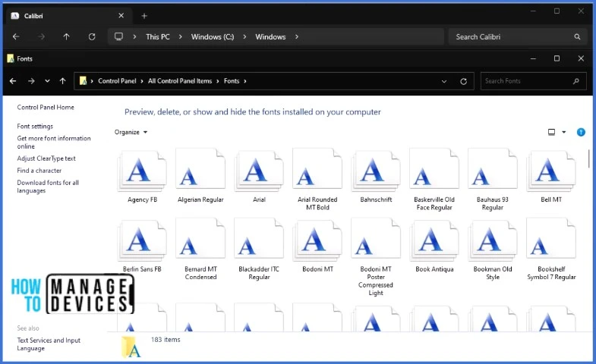Expand chevron after the Windows folder breadcrumb
Image resolution: width=596 pixels, height=364 pixels.
[296, 37]
